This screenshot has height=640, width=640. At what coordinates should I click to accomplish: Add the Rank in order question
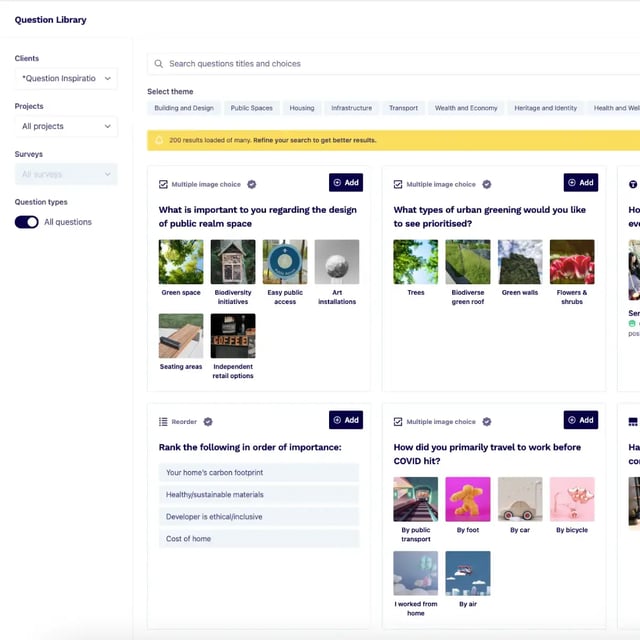[x=346, y=420]
